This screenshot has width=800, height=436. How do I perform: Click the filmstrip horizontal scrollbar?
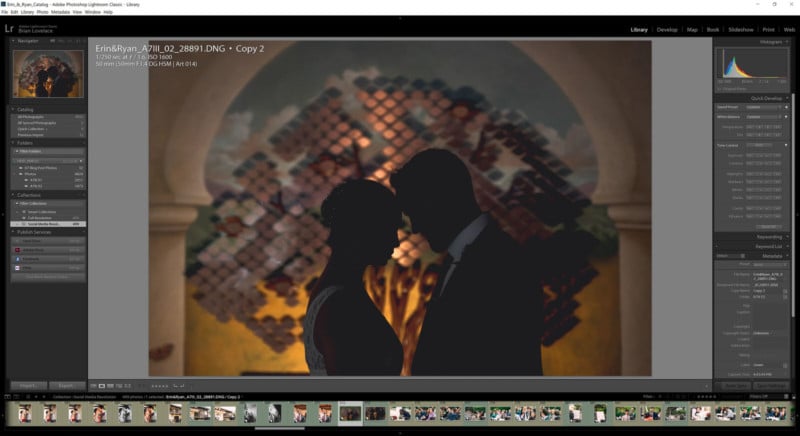point(280,428)
